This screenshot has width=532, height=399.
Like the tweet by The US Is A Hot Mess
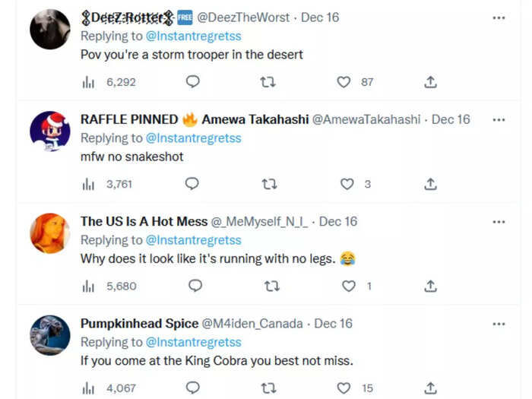click(348, 287)
